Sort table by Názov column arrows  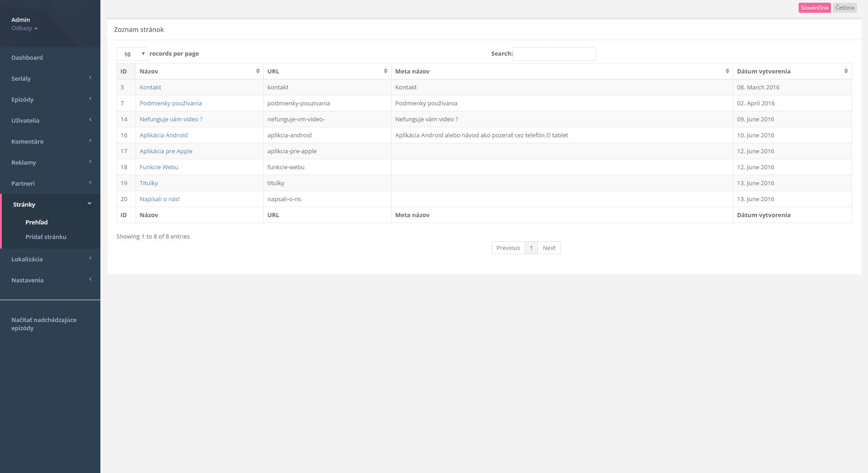[258, 71]
